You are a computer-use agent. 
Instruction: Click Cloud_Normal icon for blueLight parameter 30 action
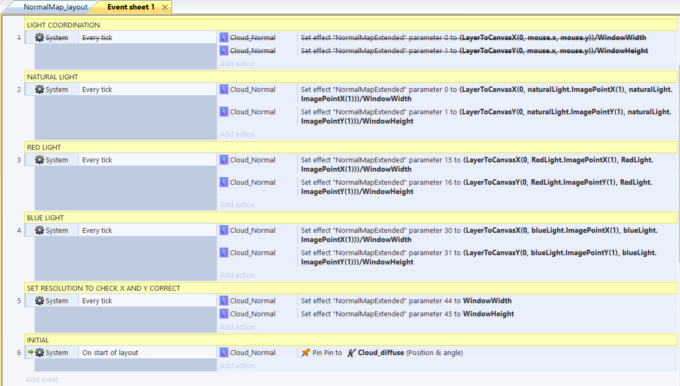click(224, 230)
